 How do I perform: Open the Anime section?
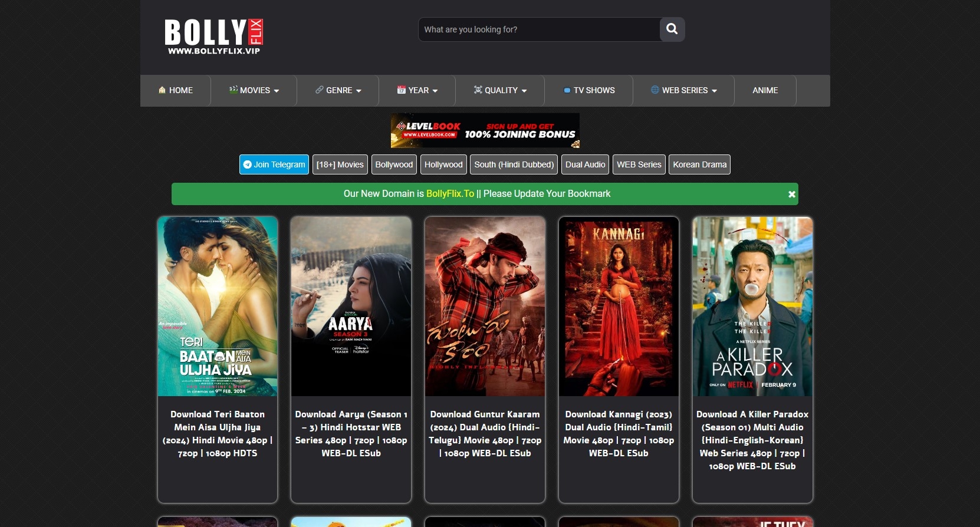coord(765,90)
